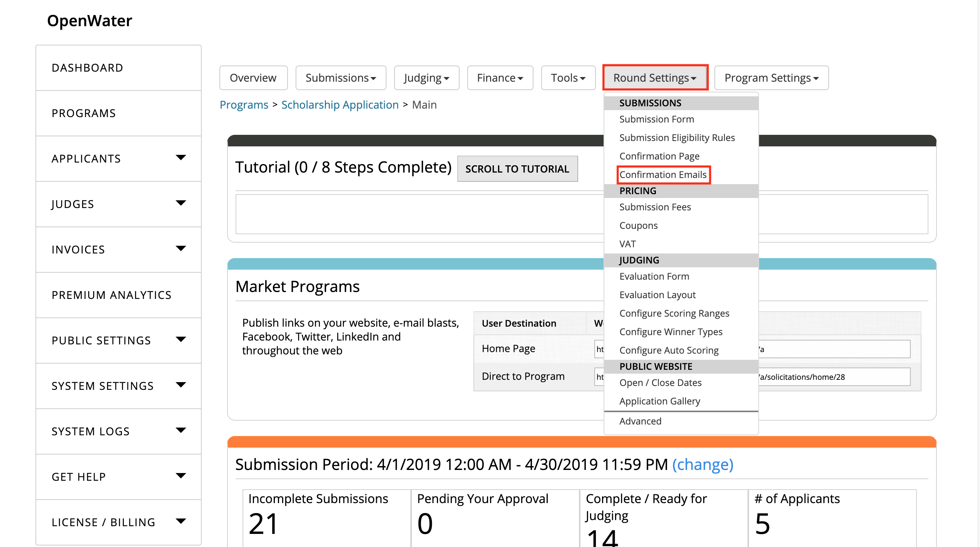Open the Applicants sidebar label

[86, 159]
